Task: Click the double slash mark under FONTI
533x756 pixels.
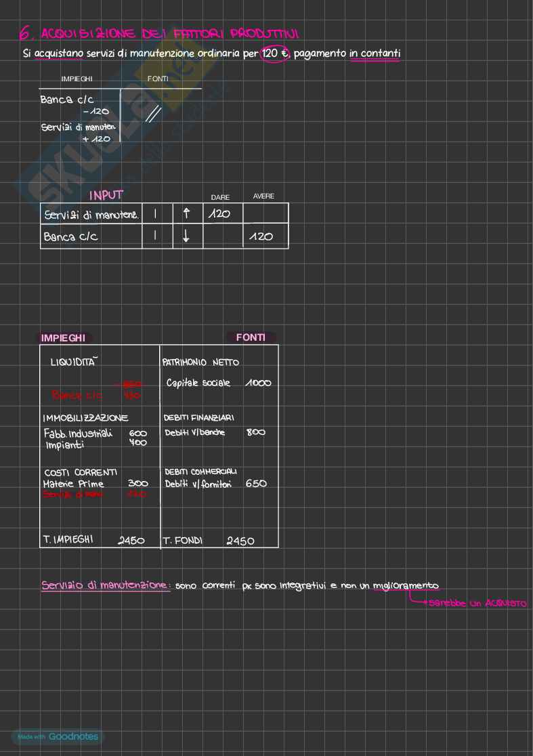Action: tap(152, 114)
